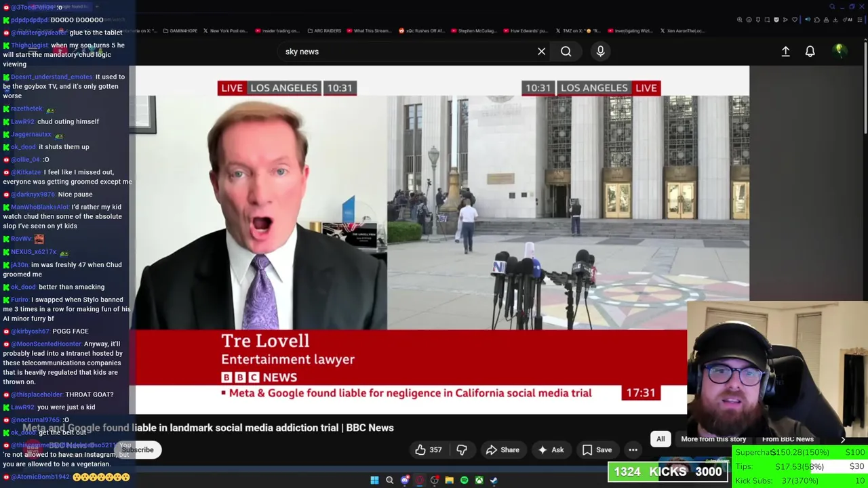Viewport: 868px width, 488px height.
Task: Click chat username 'Doesnt_understand_emotes'
Action: [52, 77]
